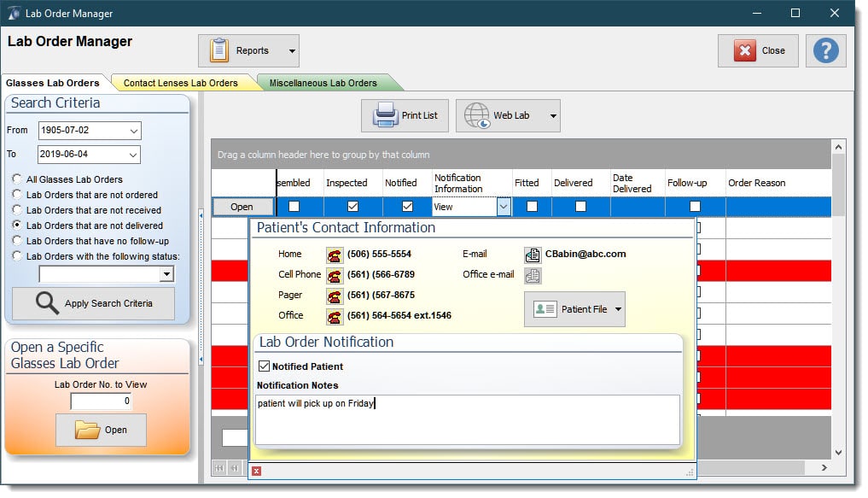Click the CBabin@abc.com email address
Viewport: 868px width, 498px height.
click(585, 254)
